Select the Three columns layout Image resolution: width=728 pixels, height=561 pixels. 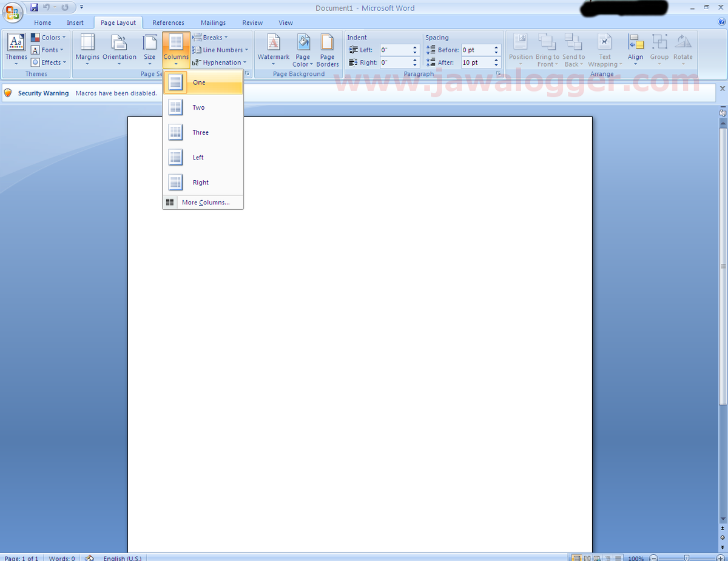pyautogui.click(x=203, y=132)
